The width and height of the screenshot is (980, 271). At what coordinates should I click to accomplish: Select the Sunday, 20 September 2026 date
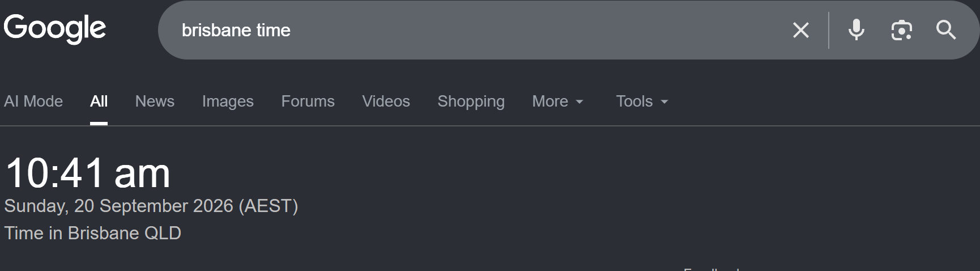click(118, 206)
